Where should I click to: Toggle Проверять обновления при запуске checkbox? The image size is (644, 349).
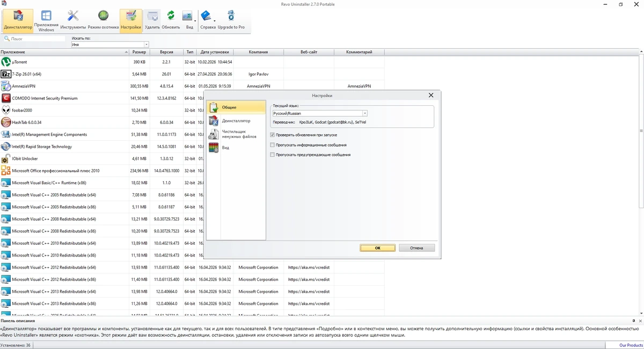tap(273, 135)
